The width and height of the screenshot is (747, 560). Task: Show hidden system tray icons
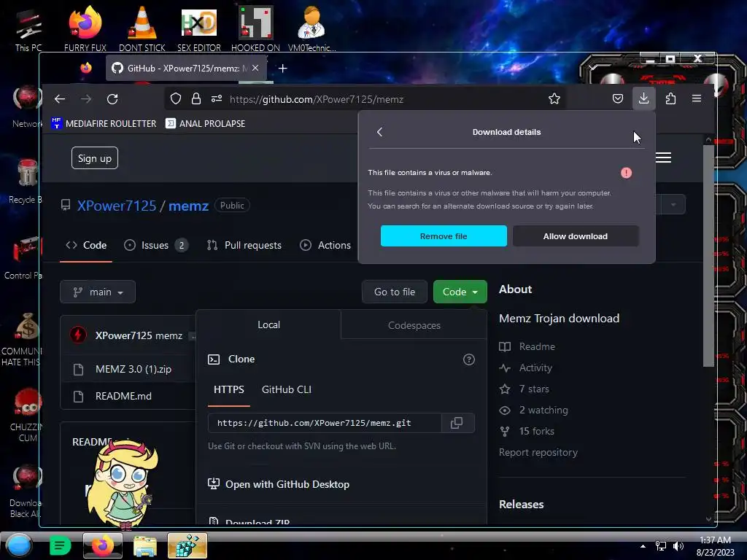click(643, 546)
